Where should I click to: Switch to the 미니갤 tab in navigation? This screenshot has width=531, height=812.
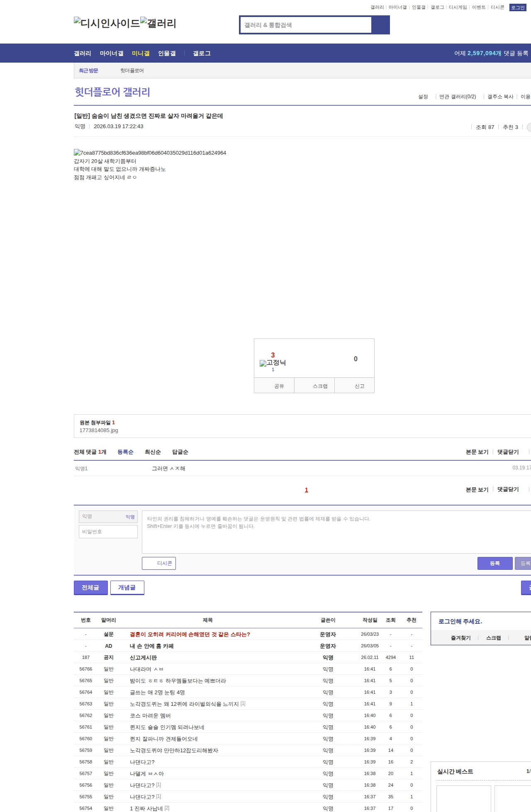pos(141,53)
